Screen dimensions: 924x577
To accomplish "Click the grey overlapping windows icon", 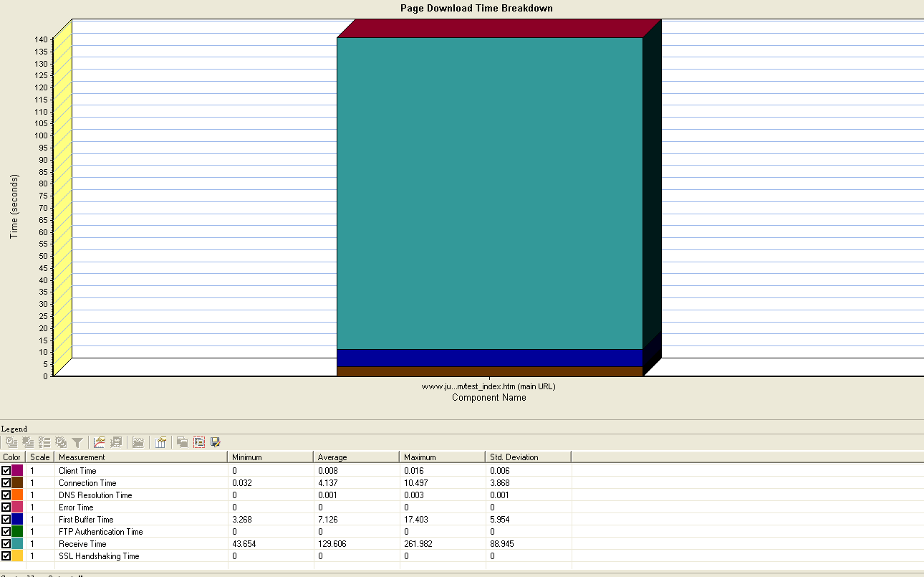I will click(183, 442).
